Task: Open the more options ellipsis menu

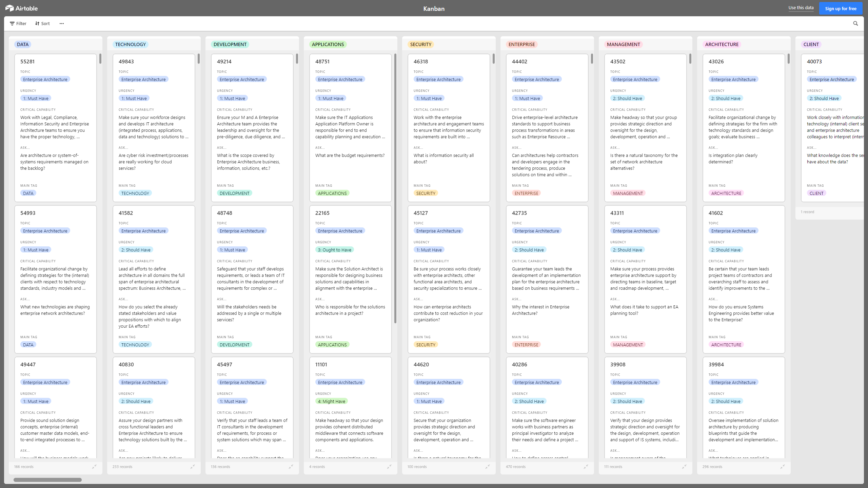Action: point(61,23)
